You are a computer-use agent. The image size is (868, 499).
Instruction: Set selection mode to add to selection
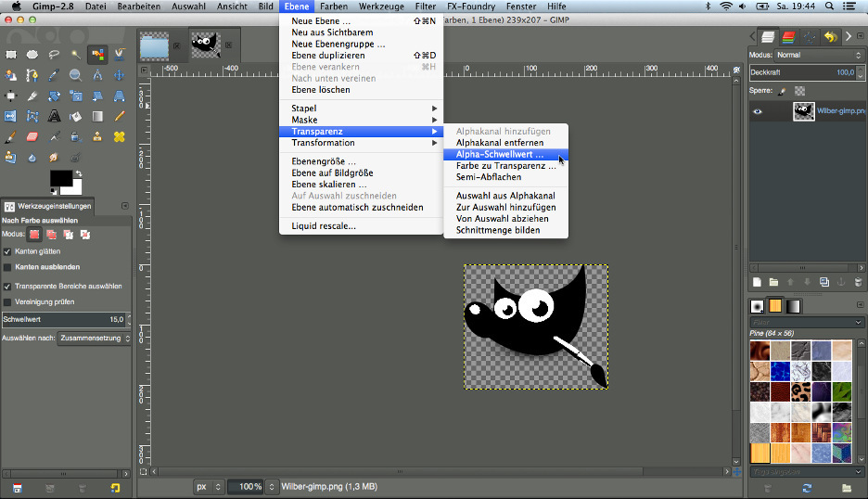(x=52, y=235)
